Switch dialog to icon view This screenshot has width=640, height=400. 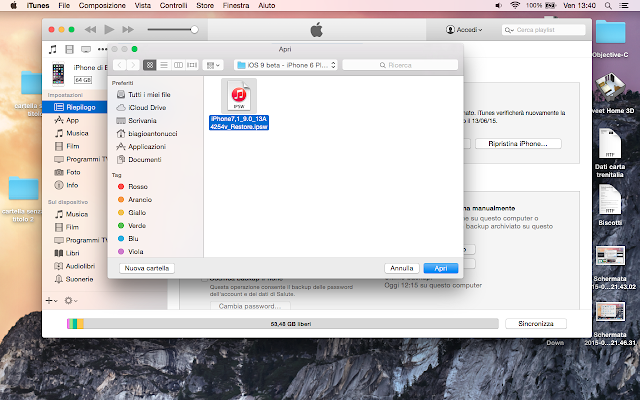tap(150, 65)
